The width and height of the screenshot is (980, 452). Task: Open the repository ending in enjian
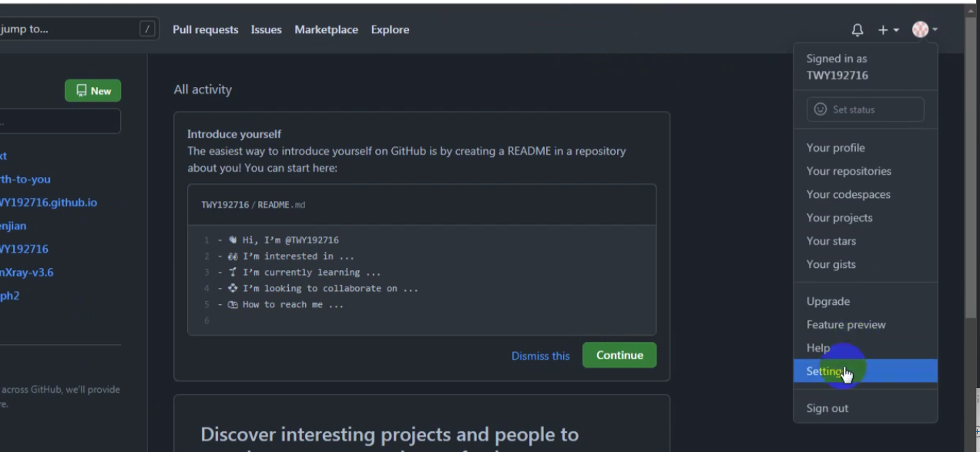point(13,226)
